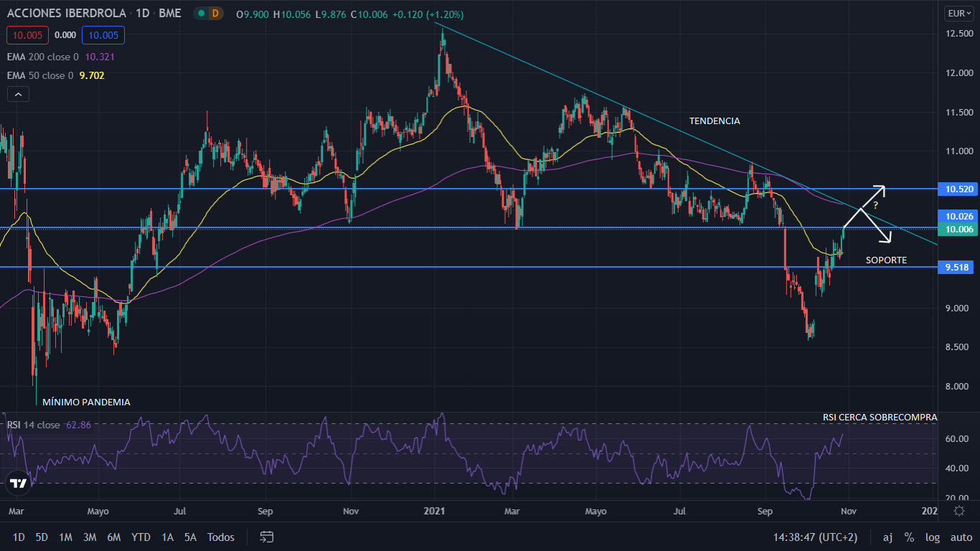Click the Nov label at right of time axis

click(848, 511)
